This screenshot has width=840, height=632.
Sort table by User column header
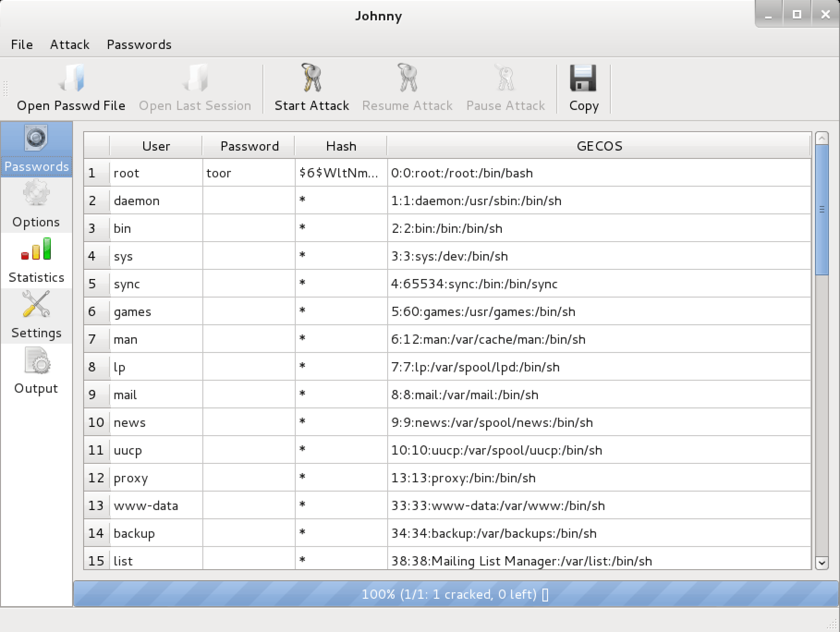click(156, 146)
